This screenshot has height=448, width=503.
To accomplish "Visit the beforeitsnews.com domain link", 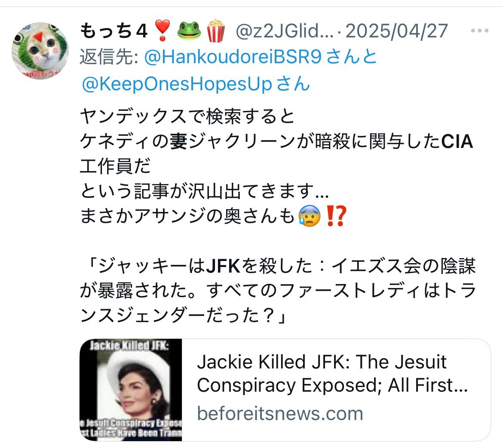I will click(280, 413).
